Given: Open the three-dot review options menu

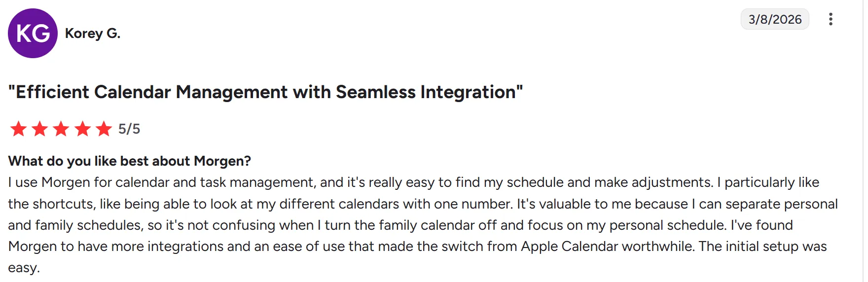Looking at the screenshot, I should (x=831, y=19).
